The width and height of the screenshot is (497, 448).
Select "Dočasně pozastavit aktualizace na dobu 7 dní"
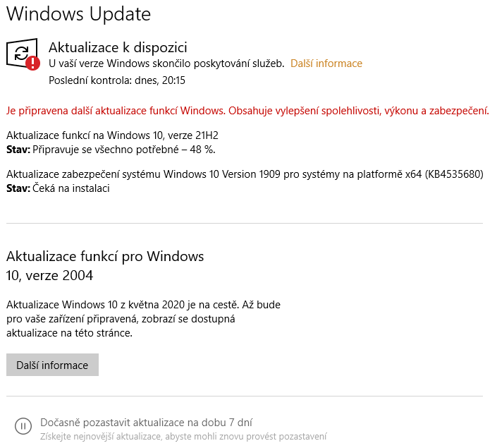146,423
